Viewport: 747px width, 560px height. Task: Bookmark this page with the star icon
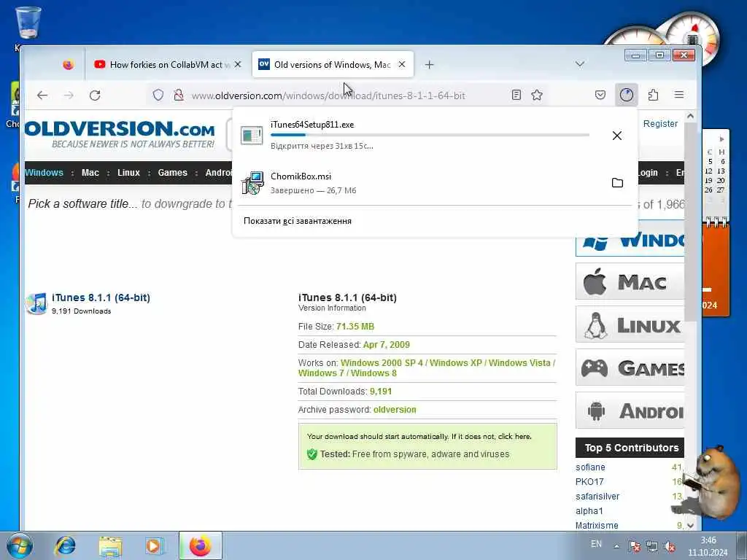pos(537,96)
